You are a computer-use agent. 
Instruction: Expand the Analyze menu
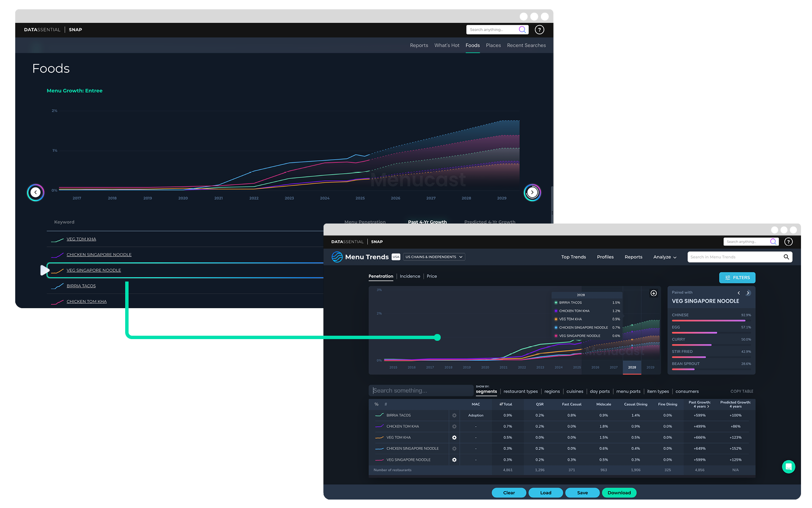pos(664,257)
